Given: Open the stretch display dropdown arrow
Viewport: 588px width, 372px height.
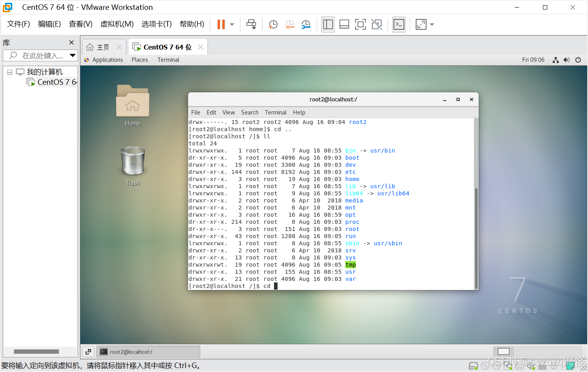Looking at the screenshot, I should (x=432, y=25).
